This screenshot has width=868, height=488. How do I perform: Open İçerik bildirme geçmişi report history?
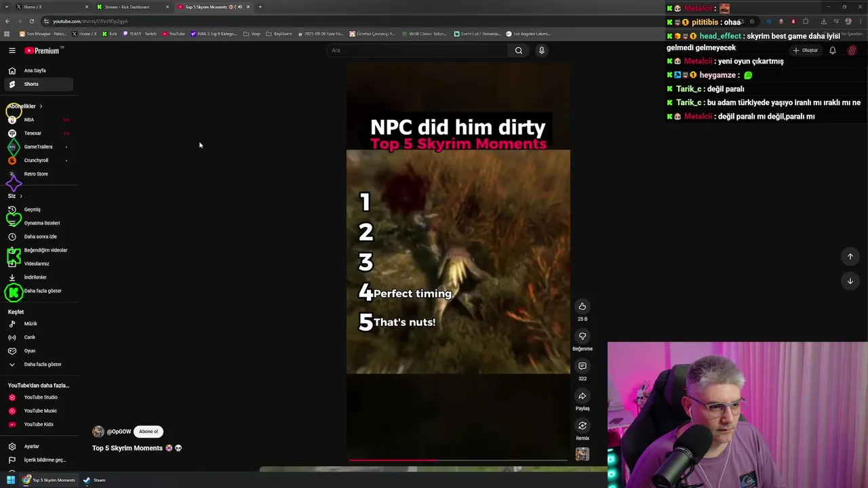(38, 460)
